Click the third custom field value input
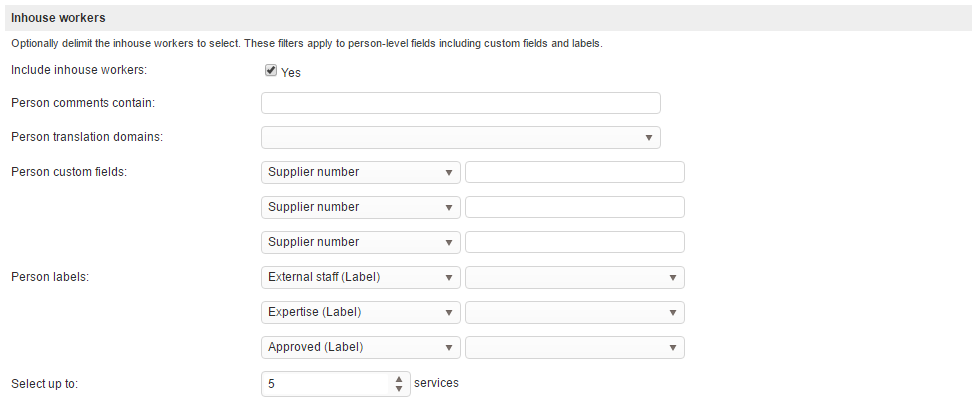 (574, 242)
